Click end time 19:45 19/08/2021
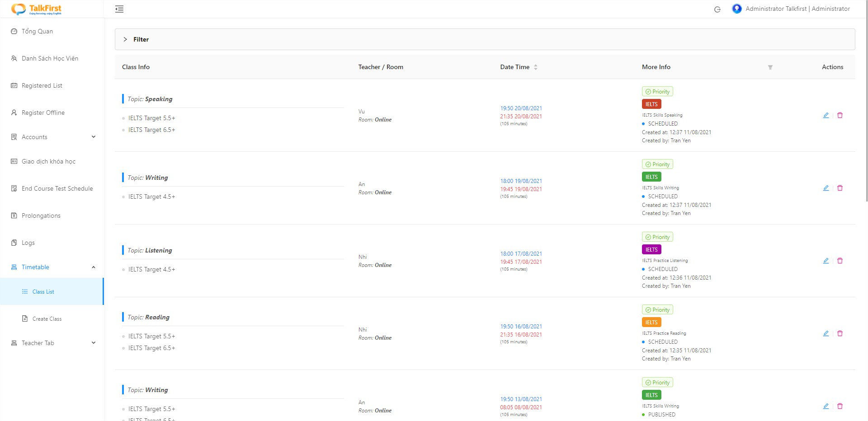Viewport: 868px width, 421px height. pos(521,189)
